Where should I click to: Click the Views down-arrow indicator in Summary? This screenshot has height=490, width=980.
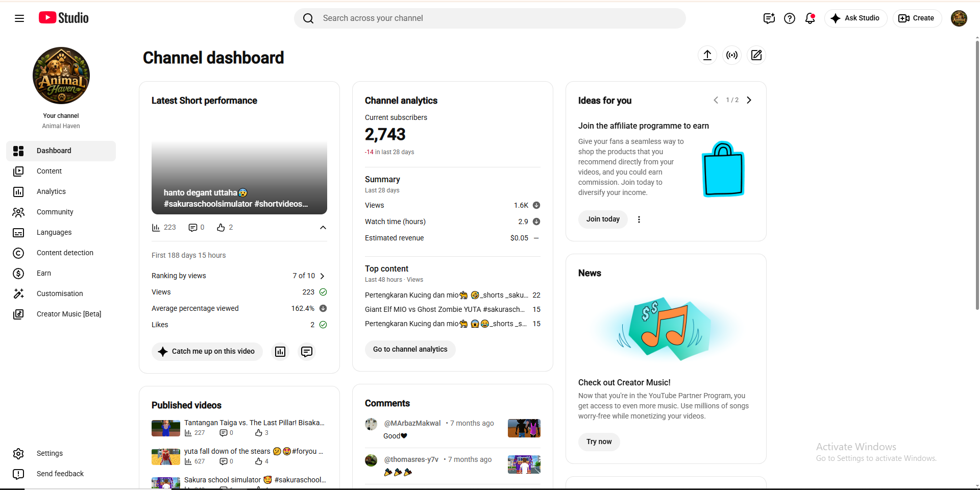click(536, 205)
